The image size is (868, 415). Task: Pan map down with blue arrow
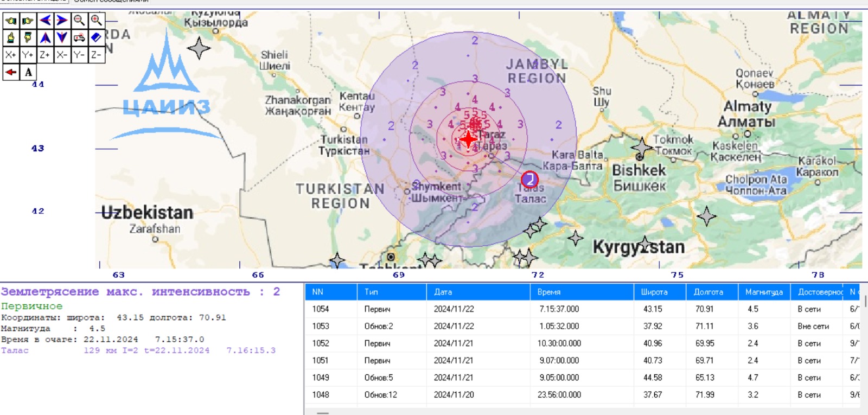click(x=62, y=37)
